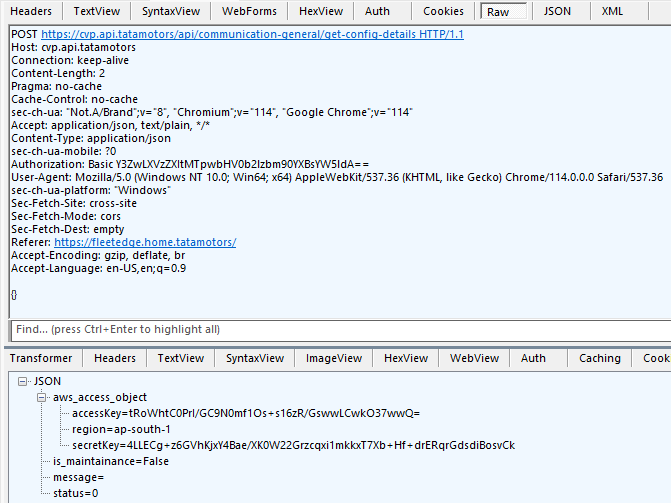Select the secretKey tree entry
The width and height of the screenshot is (671, 503).
(x=293, y=445)
